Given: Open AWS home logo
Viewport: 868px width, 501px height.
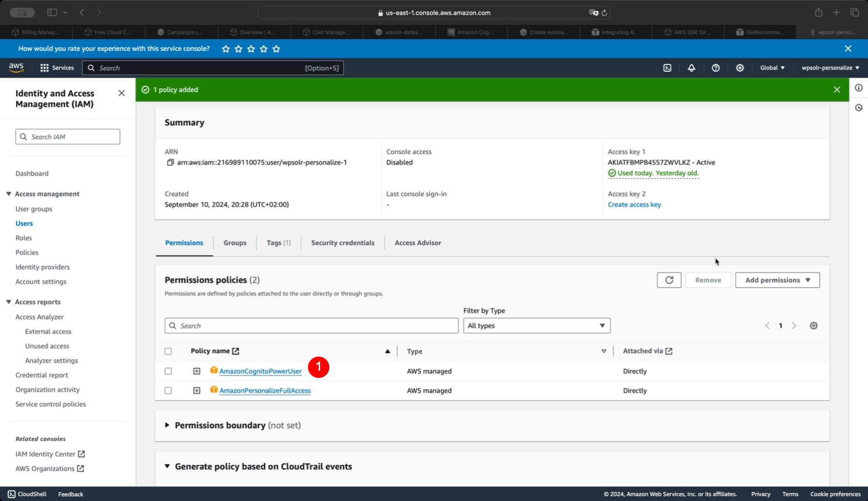Looking at the screenshot, I should [x=16, y=67].
